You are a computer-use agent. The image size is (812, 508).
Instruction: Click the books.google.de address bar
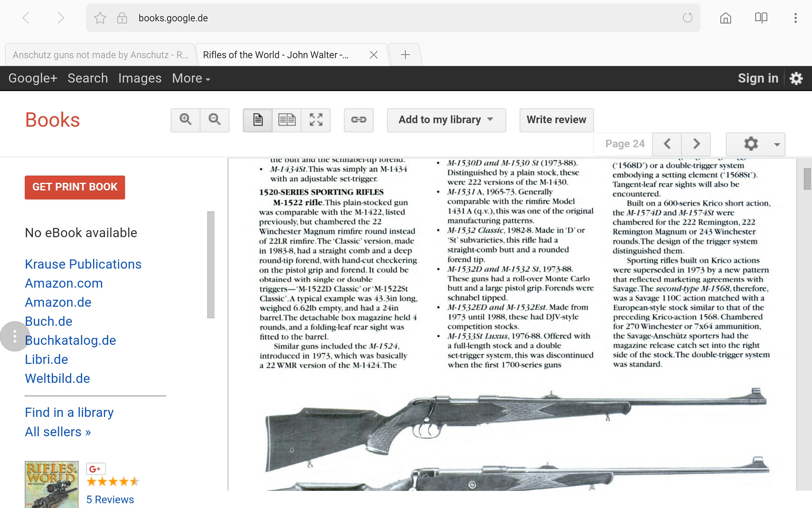393,18
